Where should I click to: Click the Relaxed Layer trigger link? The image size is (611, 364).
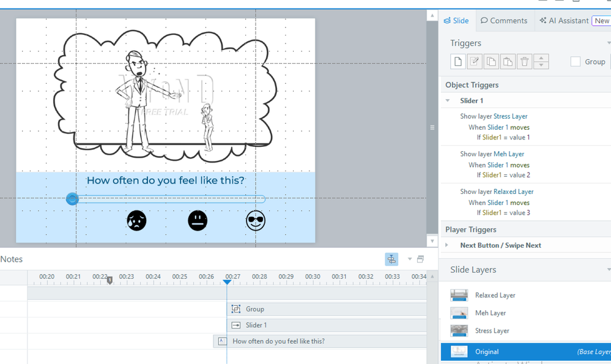513,191
